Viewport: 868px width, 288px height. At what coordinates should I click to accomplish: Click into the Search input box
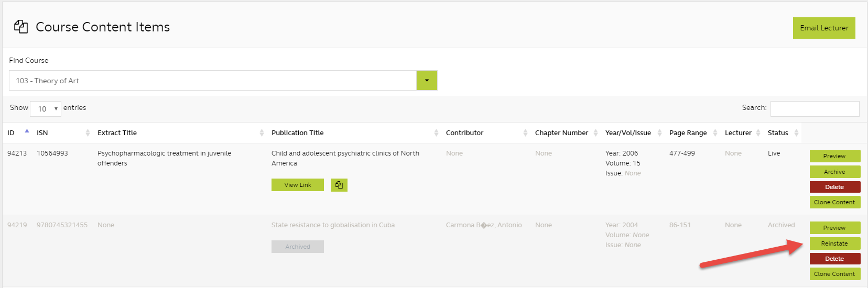pos(815,108)
